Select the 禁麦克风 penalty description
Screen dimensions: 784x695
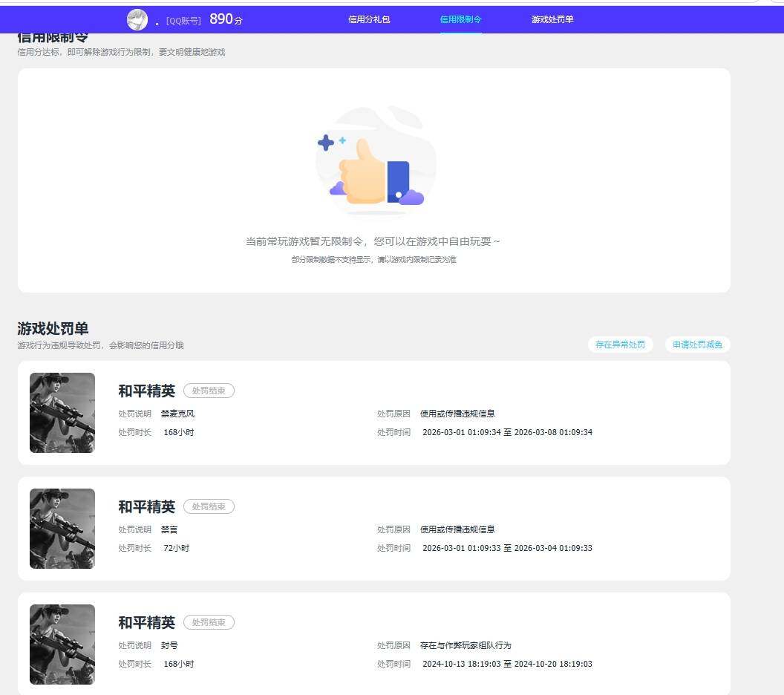click(x=177, y=414)
